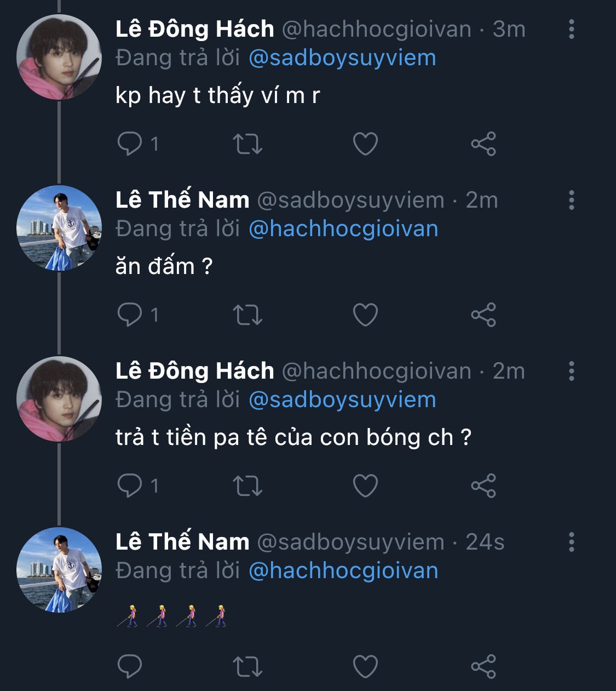Viewport: 616px width, 691px height.
Task: Open Lê Thế Nam's profile name on "ăn đấm ?" tweet
Action: [x=182, y=200]
